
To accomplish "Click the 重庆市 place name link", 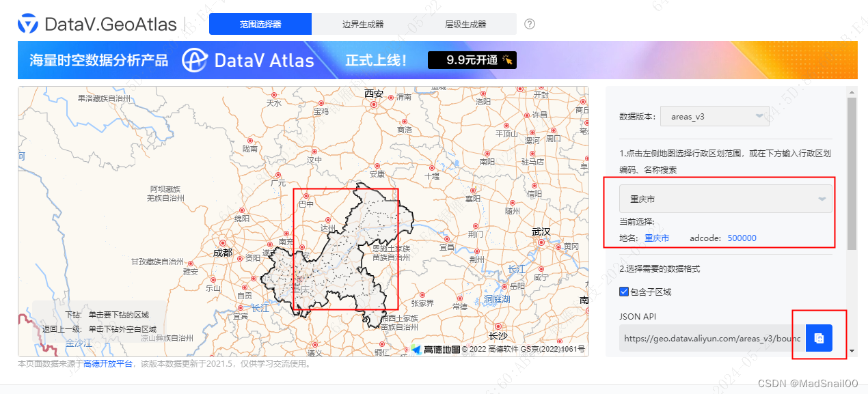I will pos(658,238).
